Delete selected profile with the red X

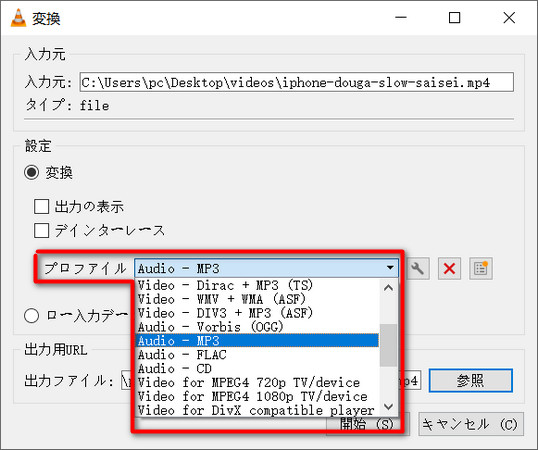449,269
